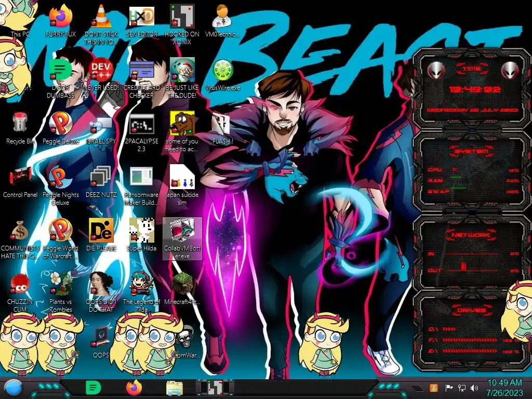This screenshot has height=399, width=532.
Task: Open the CREDIT CARD CHECKER shortcut
Action: coord(141,78)
